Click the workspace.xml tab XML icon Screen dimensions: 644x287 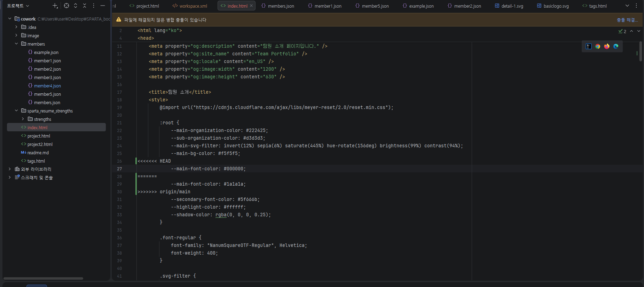(175, 6)
